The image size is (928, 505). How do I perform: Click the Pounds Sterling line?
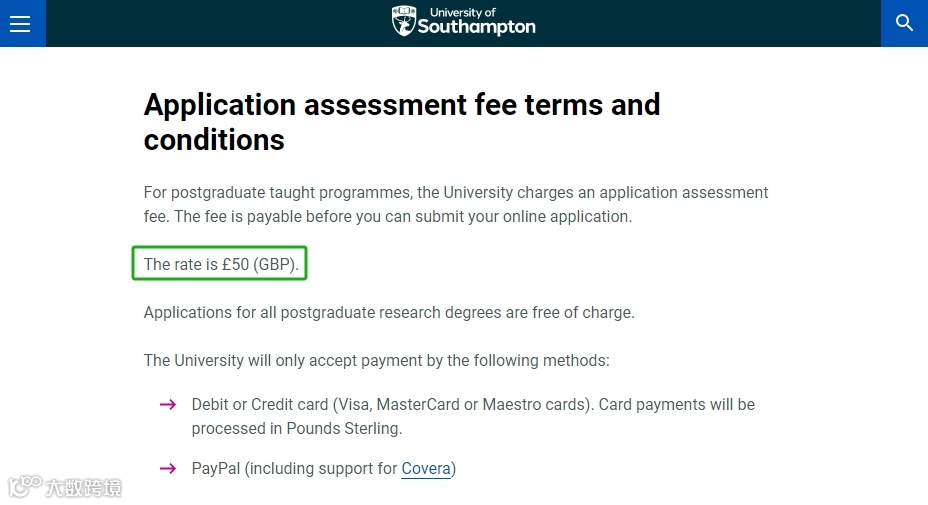[x=297, y=428]
